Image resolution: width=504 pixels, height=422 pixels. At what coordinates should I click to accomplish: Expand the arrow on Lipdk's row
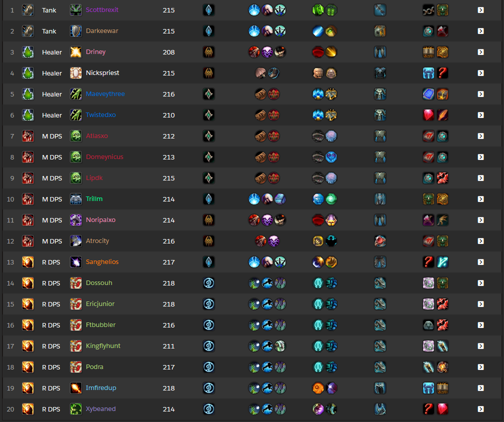481,178
